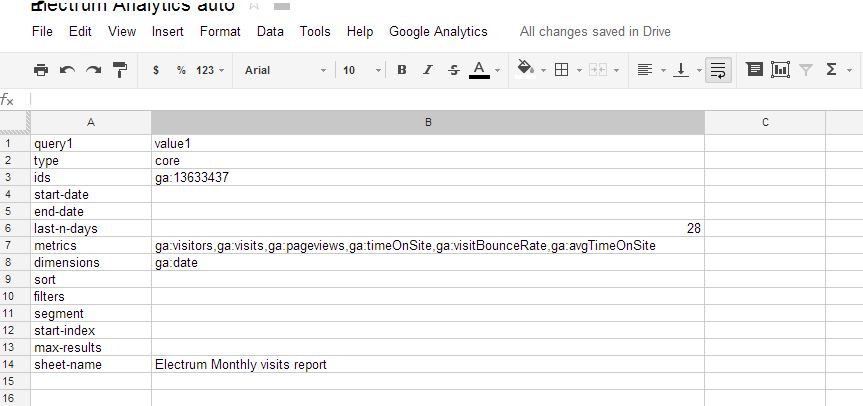Format as currency with dollar icon
The height and width of the screenshot is (406, 863).
tap(156, 70)
